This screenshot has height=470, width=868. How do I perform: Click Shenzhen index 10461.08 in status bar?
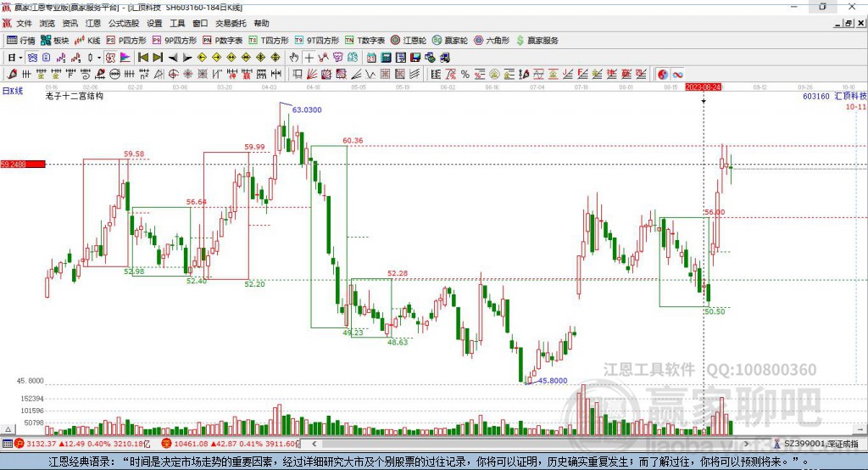coord(191,444)
